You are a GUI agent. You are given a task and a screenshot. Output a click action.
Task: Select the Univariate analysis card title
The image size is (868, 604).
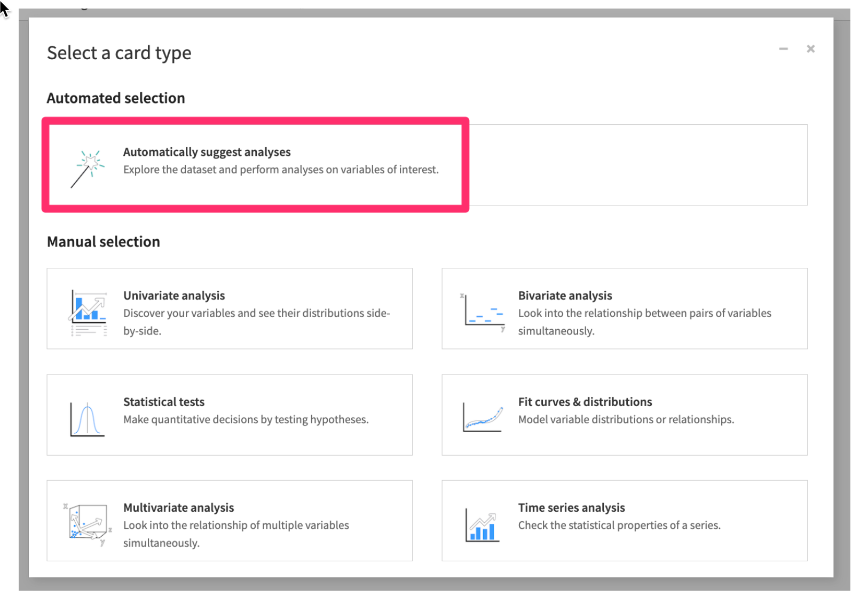[174, 296]
